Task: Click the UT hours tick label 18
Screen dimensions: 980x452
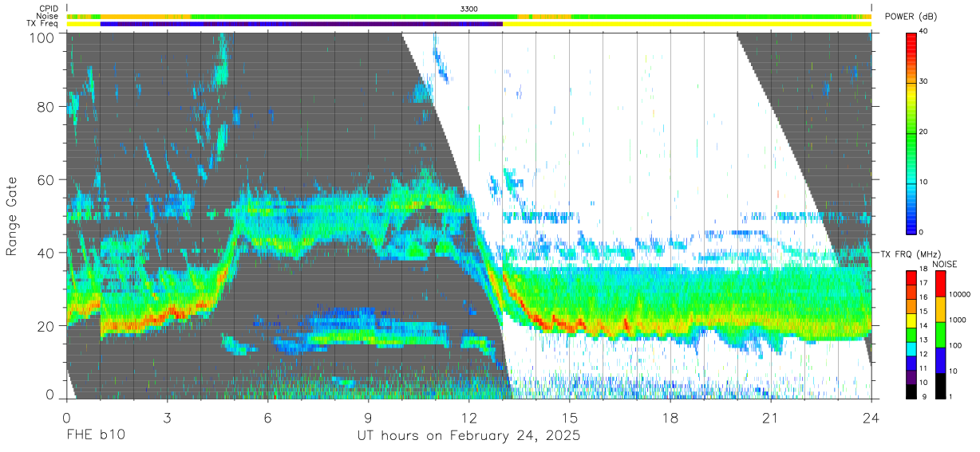Action: coord(670,418)
